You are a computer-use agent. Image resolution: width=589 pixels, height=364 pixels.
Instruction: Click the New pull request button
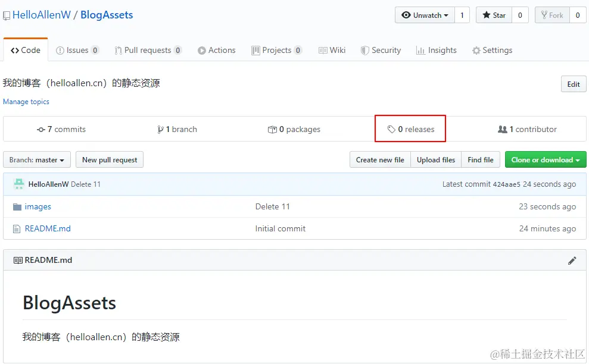tap(110, 160)
